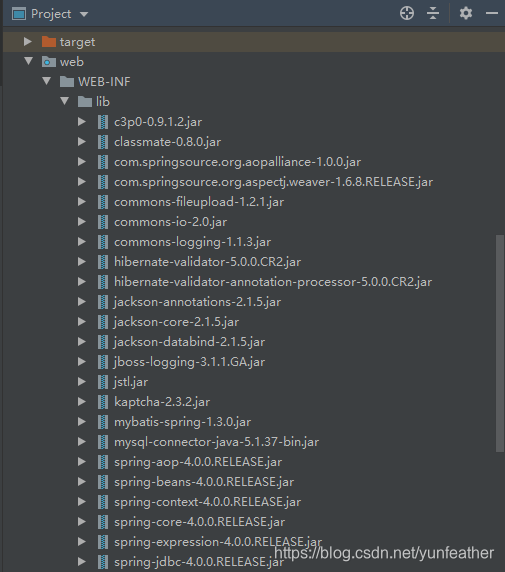Click the jstl.jar archive icon
This screenshot has width=505, height=572.
(x=103, y=382)
